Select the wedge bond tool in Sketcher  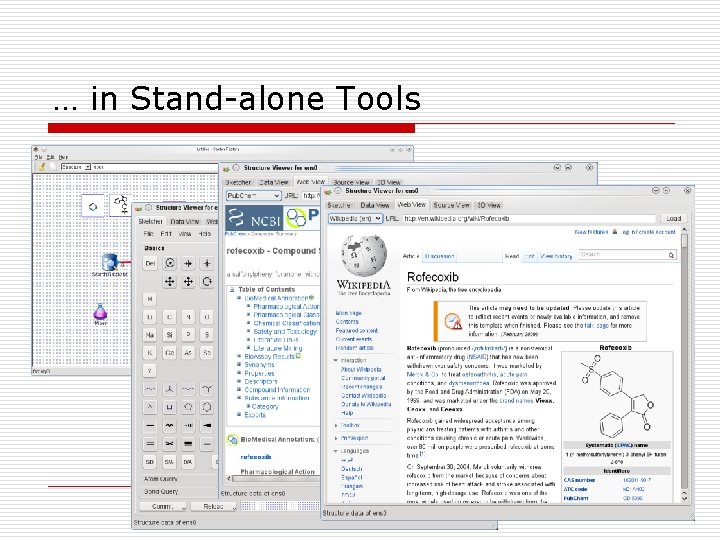[207, 426]
